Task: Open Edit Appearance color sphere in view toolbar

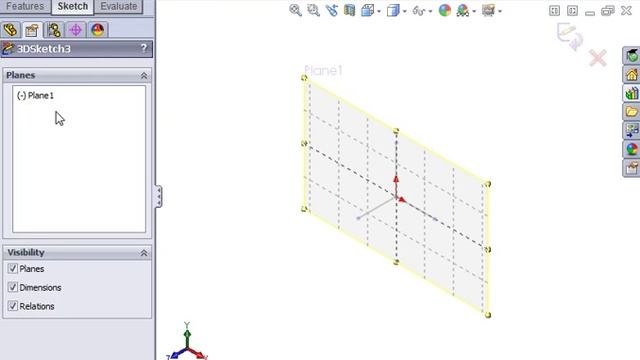Action: (444, 10)
